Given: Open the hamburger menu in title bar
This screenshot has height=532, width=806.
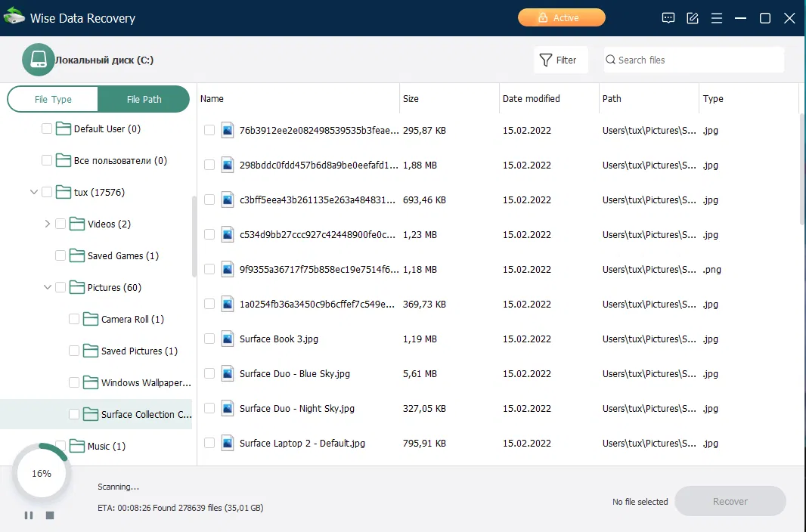Looking at the screenshot, I should point(717,18).
